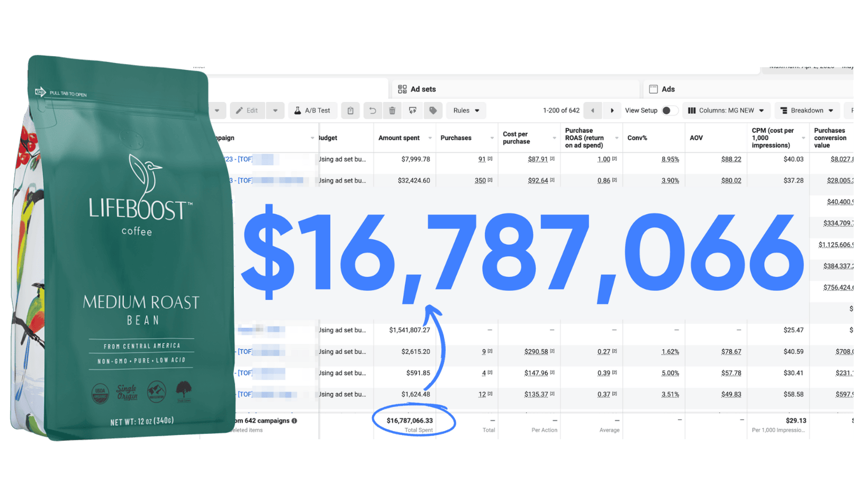Click the Budget column header
868x489 pixels.
[328, 138]
